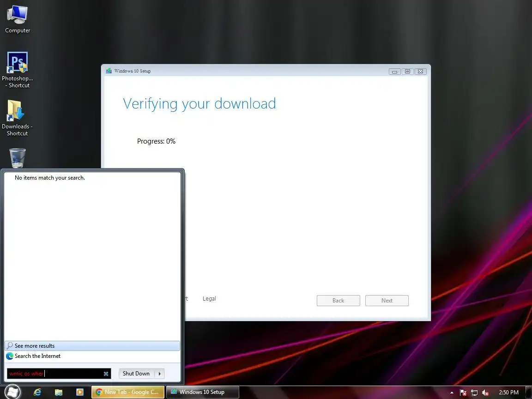The image size is (532, 399).
Task: Open the clock showing 2:50 PM
Action: 508,392
